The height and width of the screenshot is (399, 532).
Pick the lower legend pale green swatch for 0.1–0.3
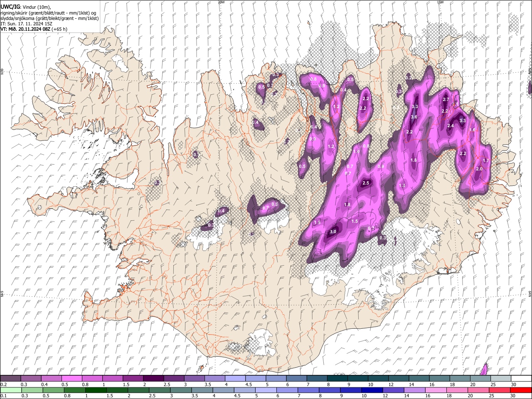click(11, 390)
